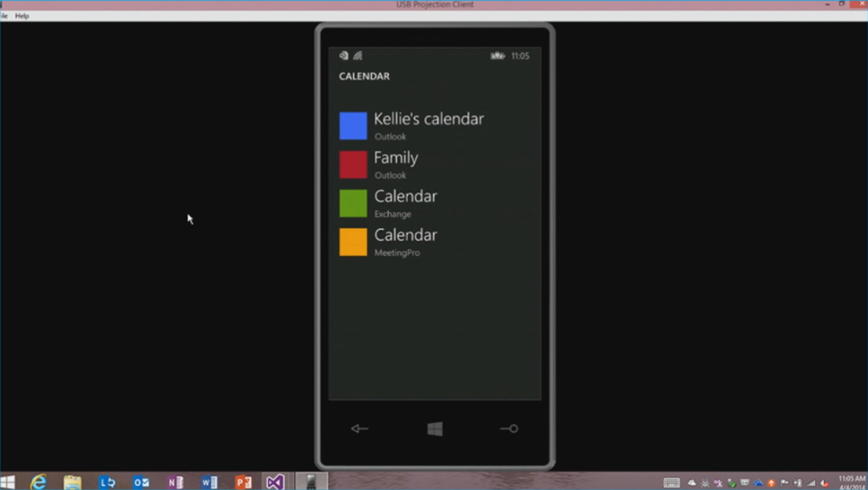Select the green Exchange Calendar color swatch
The width and height of the screenshot is (868, 490).
tap(353, 203)
